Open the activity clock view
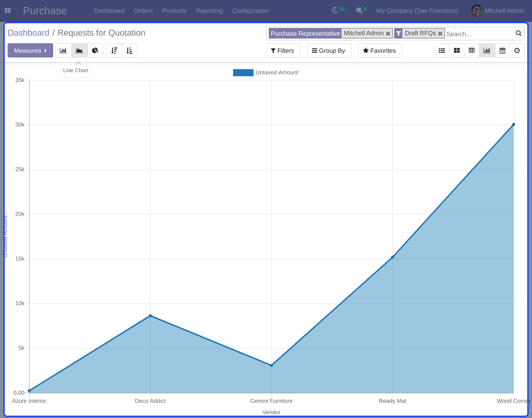 [x=517, y=50]
